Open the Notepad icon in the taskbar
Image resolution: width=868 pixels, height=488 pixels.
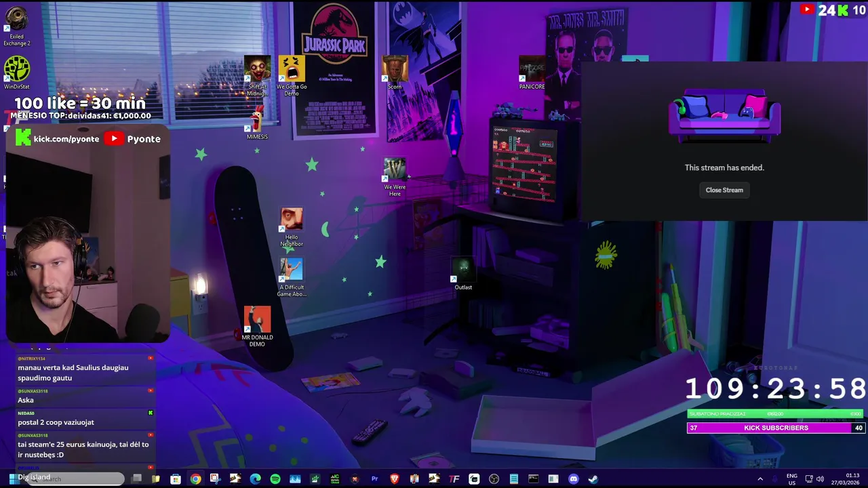514,479
